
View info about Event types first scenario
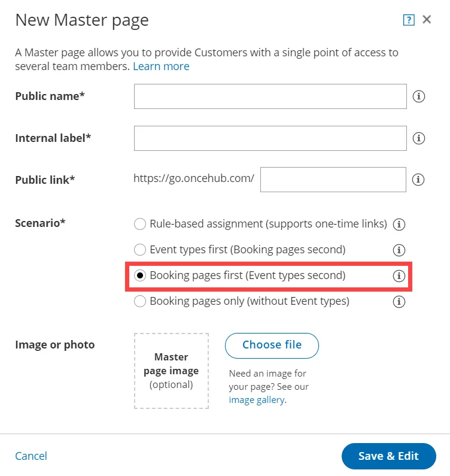[399, 250]
